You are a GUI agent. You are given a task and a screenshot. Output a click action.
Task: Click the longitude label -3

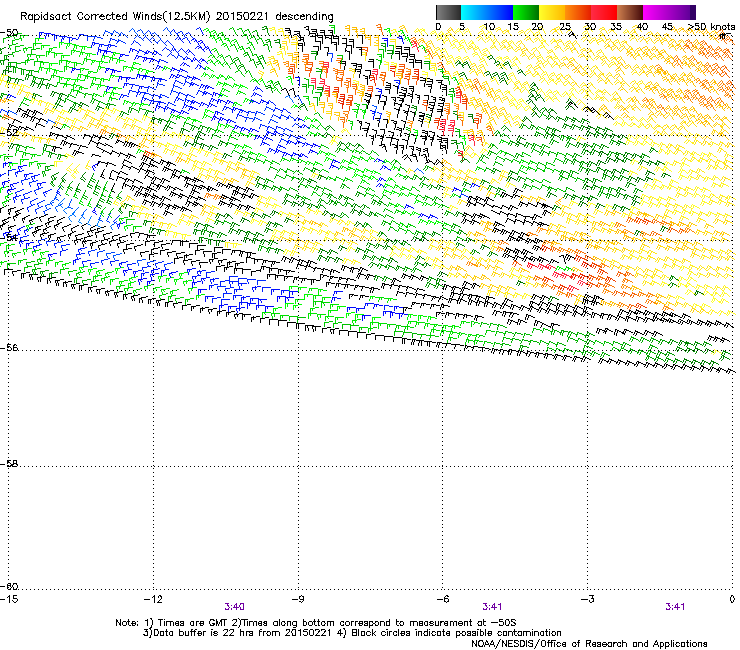pos(587,599)
